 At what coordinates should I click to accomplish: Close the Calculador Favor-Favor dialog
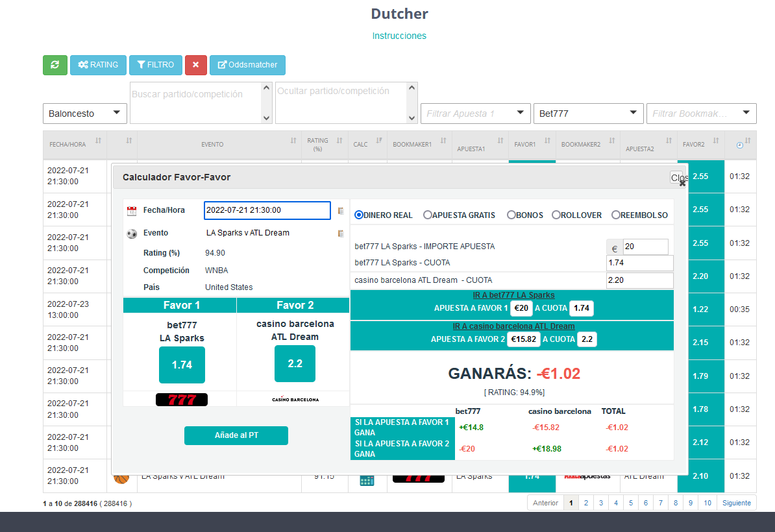(678, 178)
